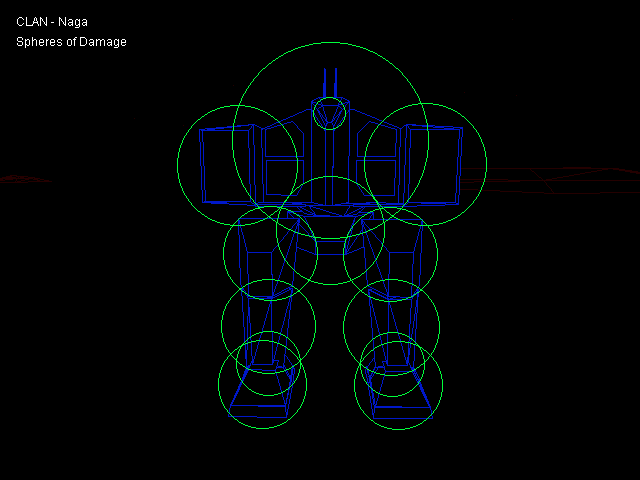Select the largest green torso damage sphere
Viewport: 640px width, 480px height.
click(x=331, y=140)
